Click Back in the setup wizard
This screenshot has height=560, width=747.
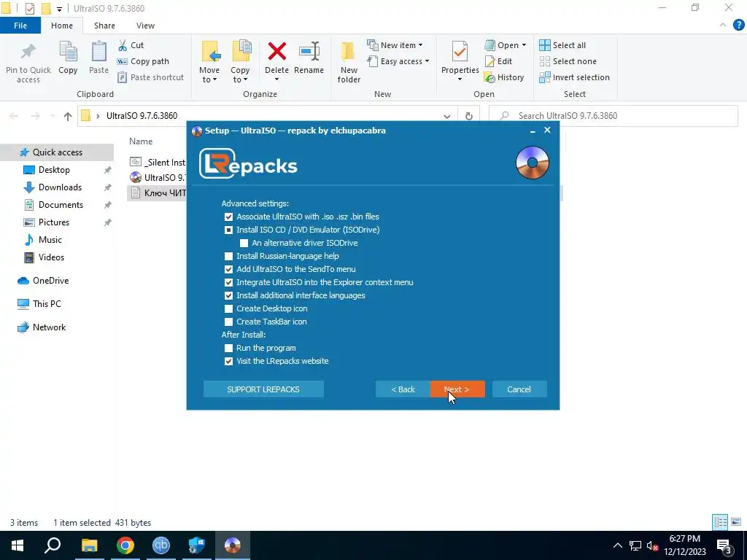click(x=403, y=389)
